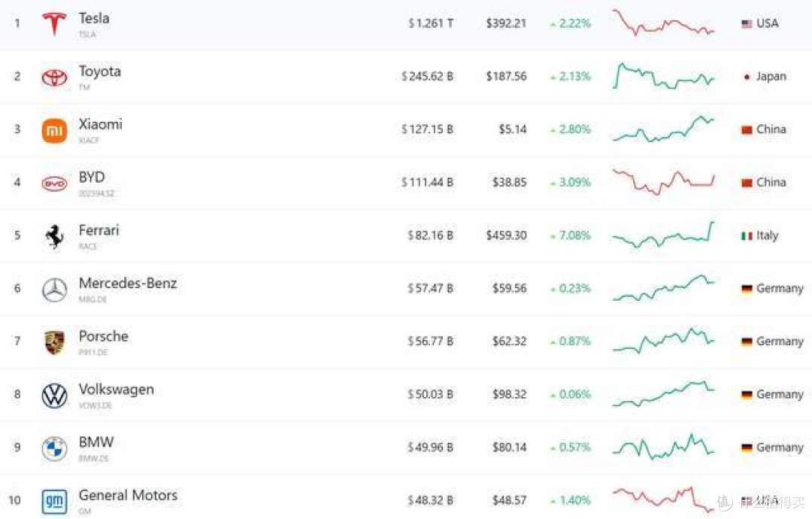
Task: Select the Volkswagen VW logo
Action: click(54, 396)
